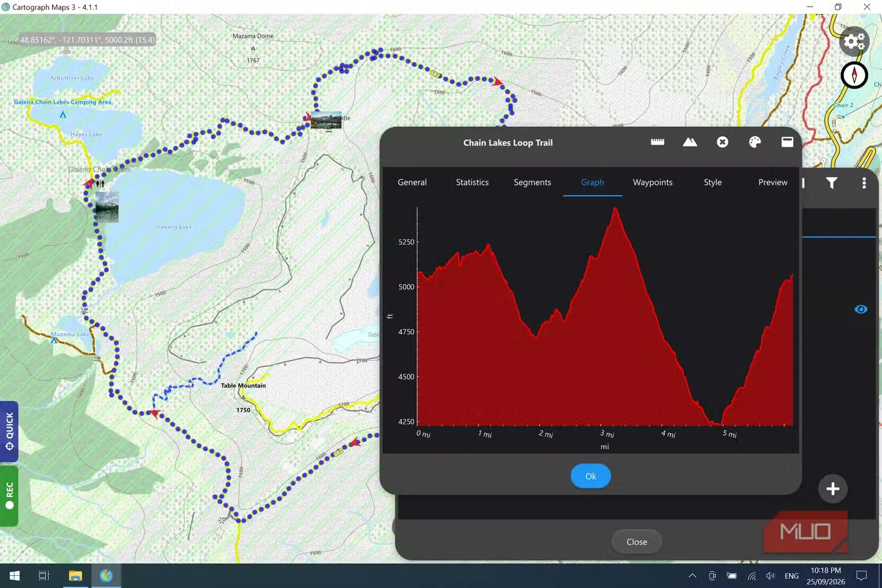This screenshot has width=882, height=588.
Task: Open the Preview tab
Action: 772,182
